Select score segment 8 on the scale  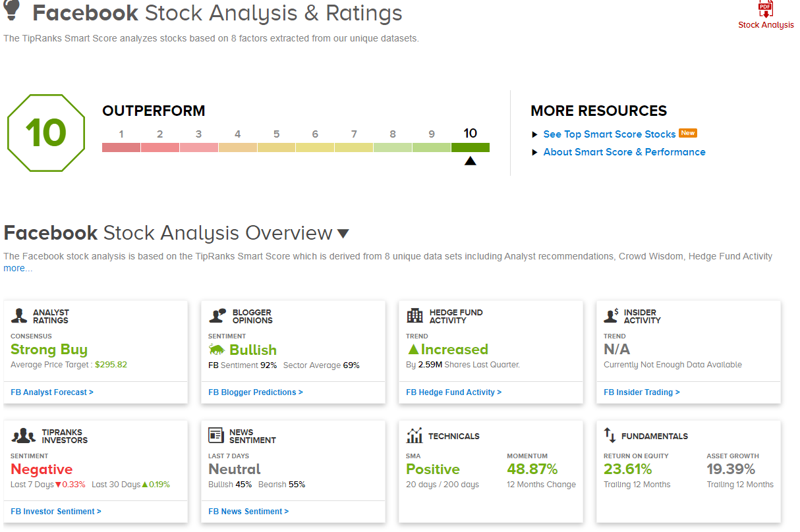tap(393, 147)
